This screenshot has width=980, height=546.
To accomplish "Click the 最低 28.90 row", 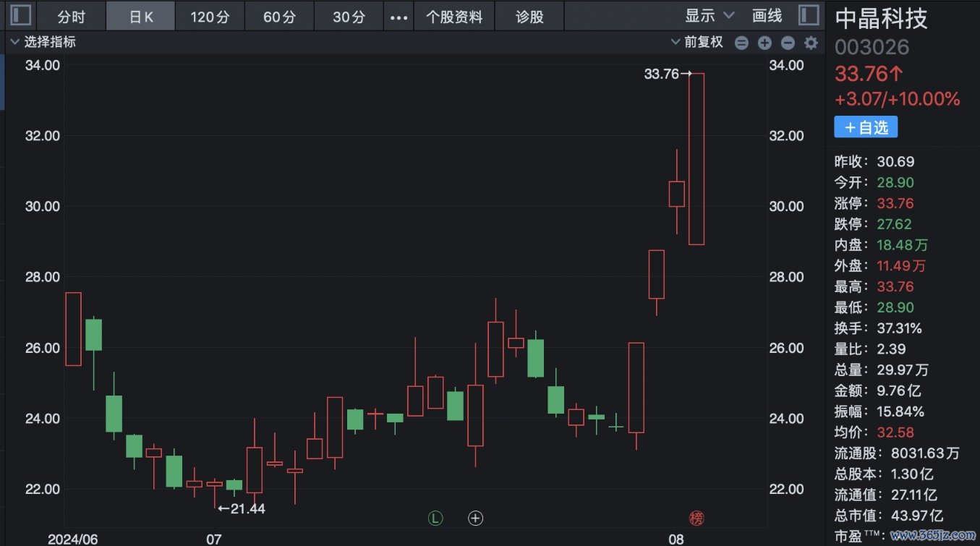I will coord(873,308).
